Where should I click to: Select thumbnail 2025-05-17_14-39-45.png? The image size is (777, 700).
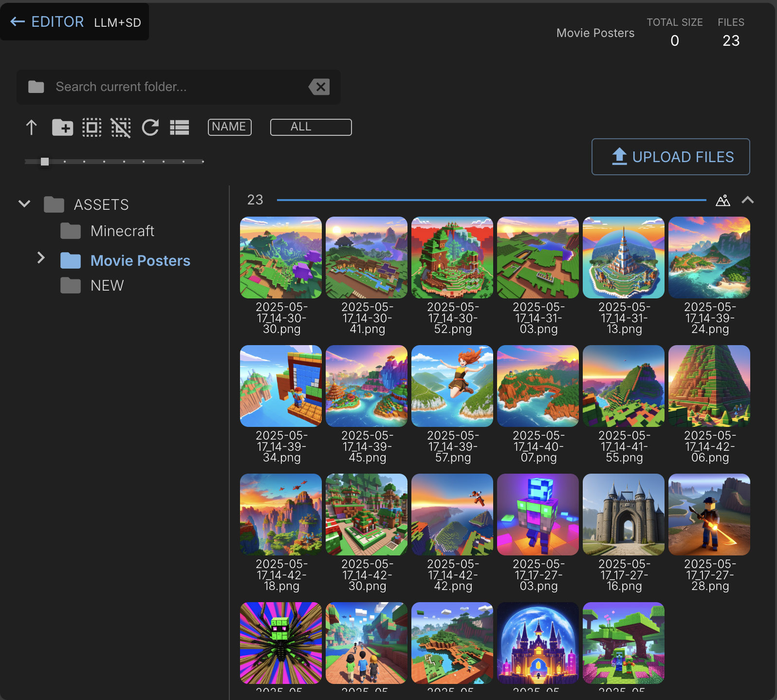pos(367,386)
